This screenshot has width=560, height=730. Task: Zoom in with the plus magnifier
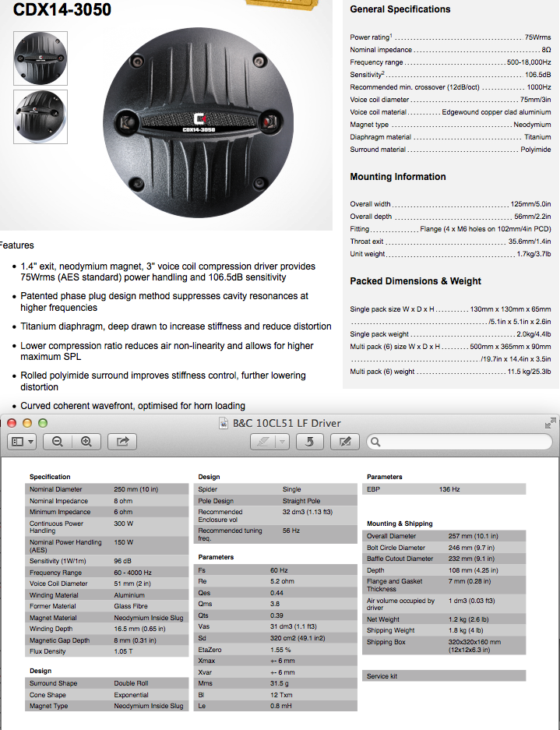pos(86,442)
